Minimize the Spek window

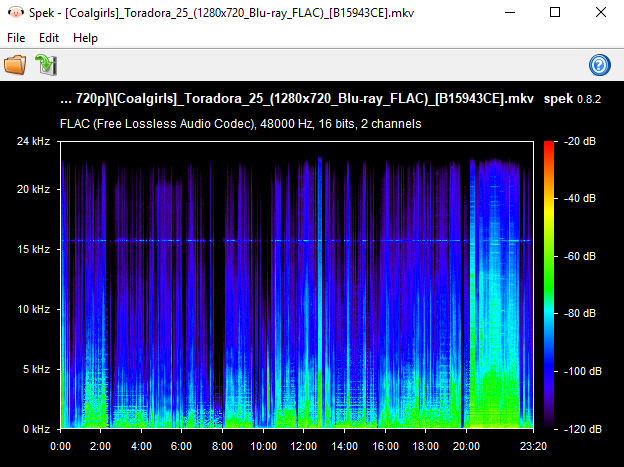pyautogui.click(x=510, y=12)
